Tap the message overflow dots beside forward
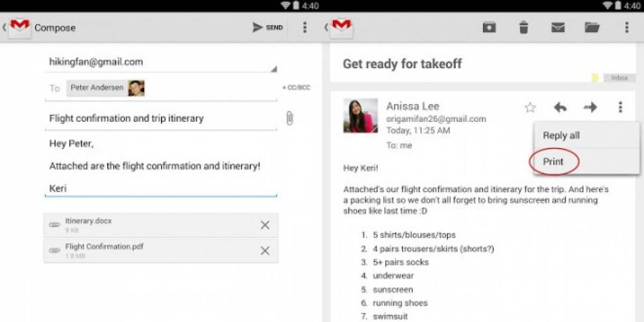Screen dimensions: 644x322 (x=620, y=108)
